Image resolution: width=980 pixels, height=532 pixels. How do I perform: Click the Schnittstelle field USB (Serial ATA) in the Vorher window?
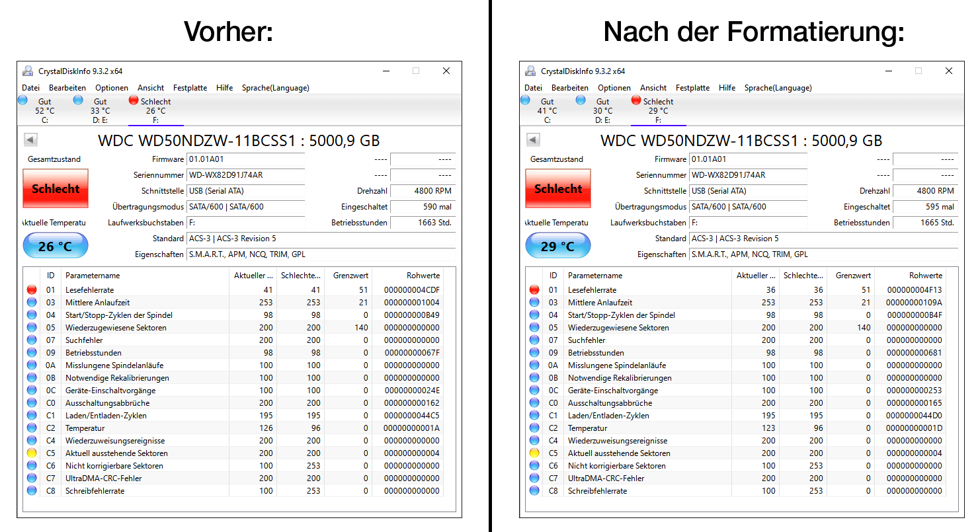(246, 191)
